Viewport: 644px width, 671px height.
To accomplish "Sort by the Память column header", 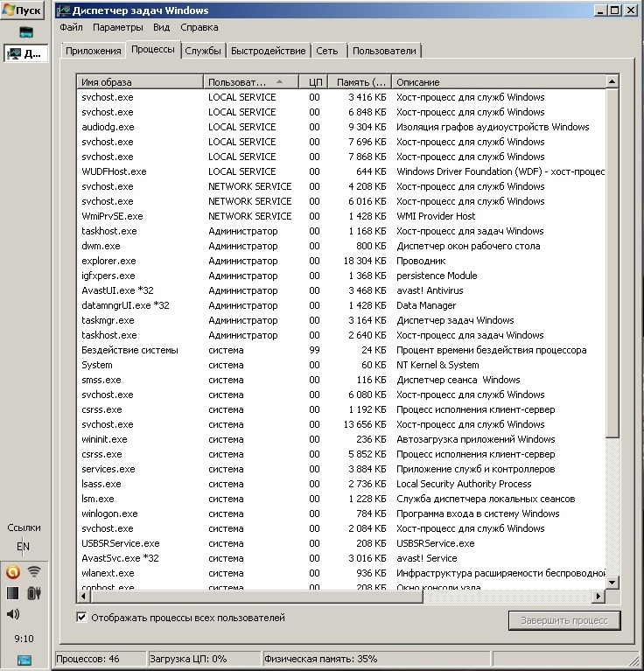I will [x=360, y=81].
